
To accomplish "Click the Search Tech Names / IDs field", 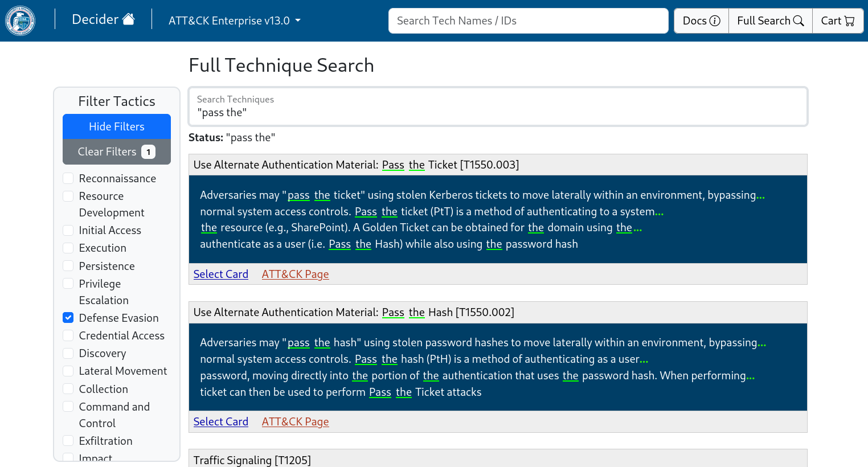I will 529,21.
